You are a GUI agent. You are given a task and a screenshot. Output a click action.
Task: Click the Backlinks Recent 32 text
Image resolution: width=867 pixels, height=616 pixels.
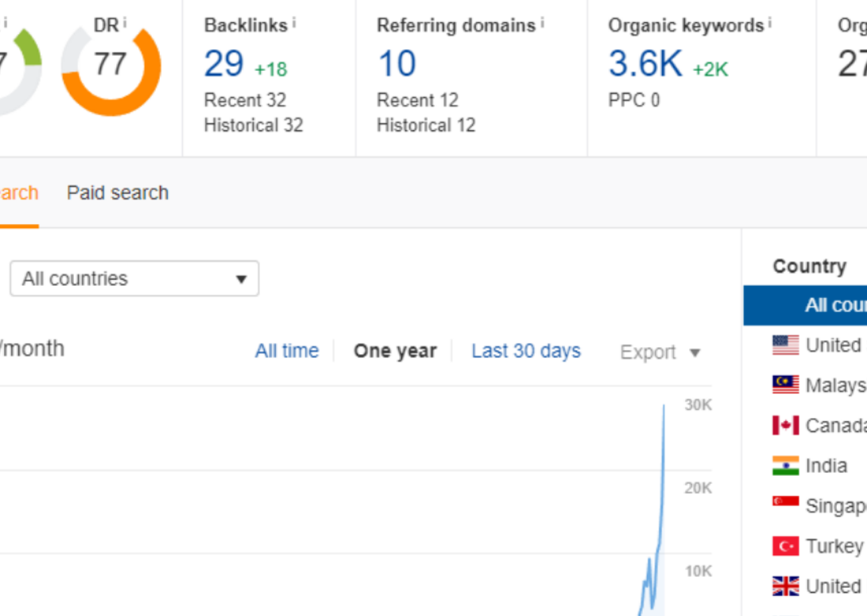[245, 100]
